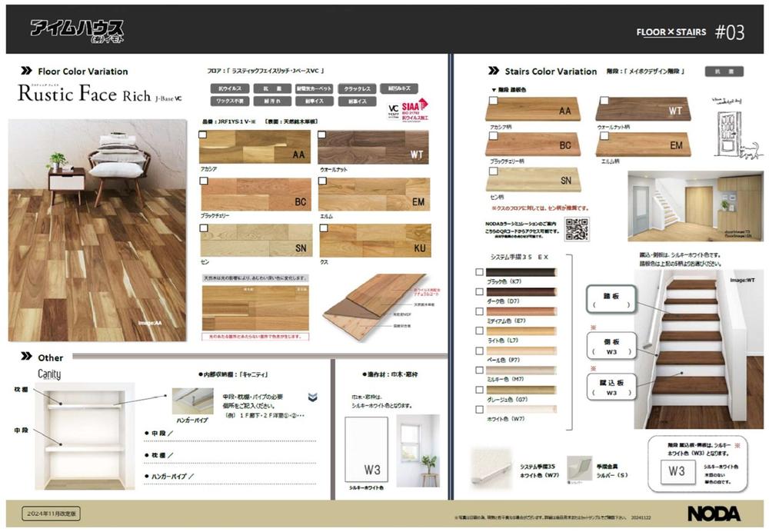This screenshot has height=532, width=769.
Task: Open the Image:AA room floor photo
Action: (x=97, y=231)
